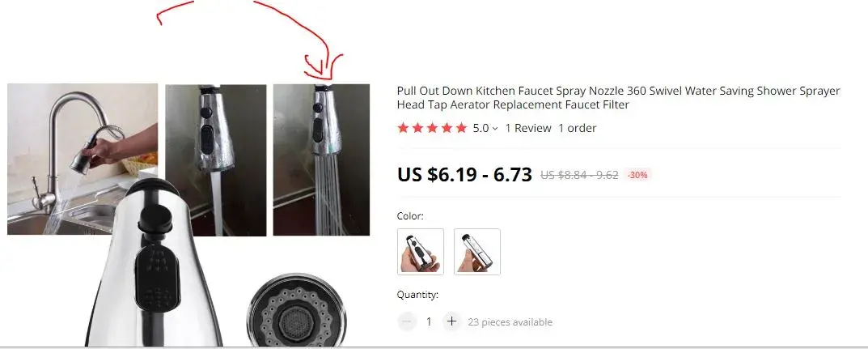868x349 pixels.
Task: Decrease quantity with the minus icon
Action: click(407, 321)
